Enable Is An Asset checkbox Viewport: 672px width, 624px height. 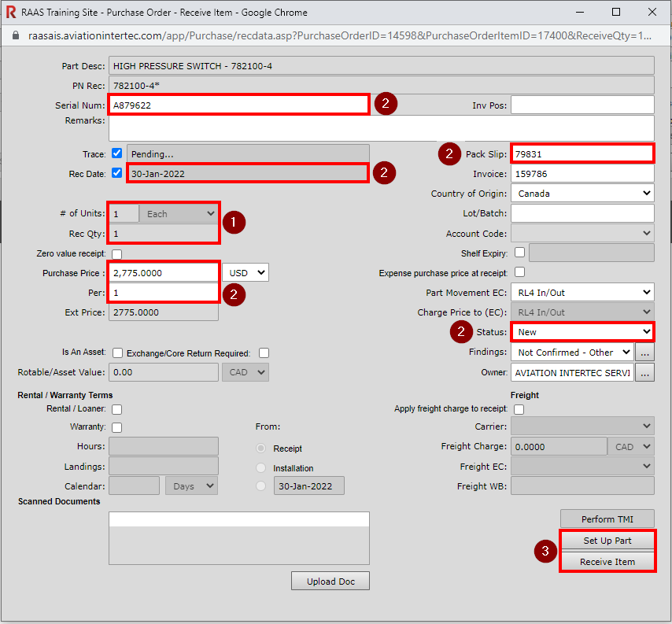pyautogui.click(x=117, y=353)
